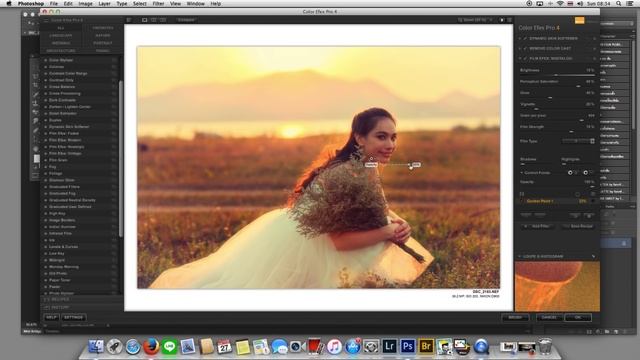Select the Architecture filter category tab
Viewport: 640px width, 360px height.
61,51
